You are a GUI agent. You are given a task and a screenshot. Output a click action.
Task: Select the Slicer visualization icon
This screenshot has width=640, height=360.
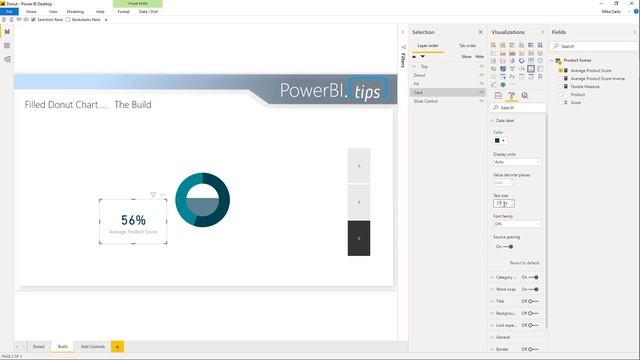[x=503, y=76]
